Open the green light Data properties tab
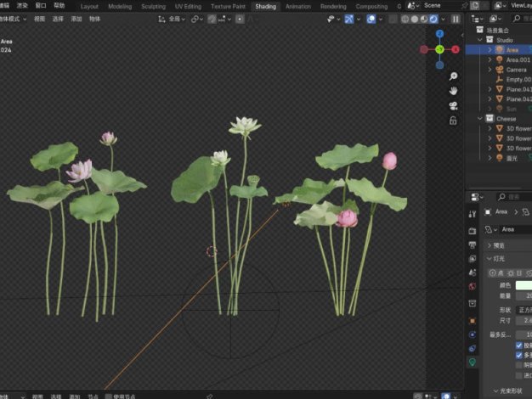The height and width of the screenshot is (399, 532). (x=473, y=362)
